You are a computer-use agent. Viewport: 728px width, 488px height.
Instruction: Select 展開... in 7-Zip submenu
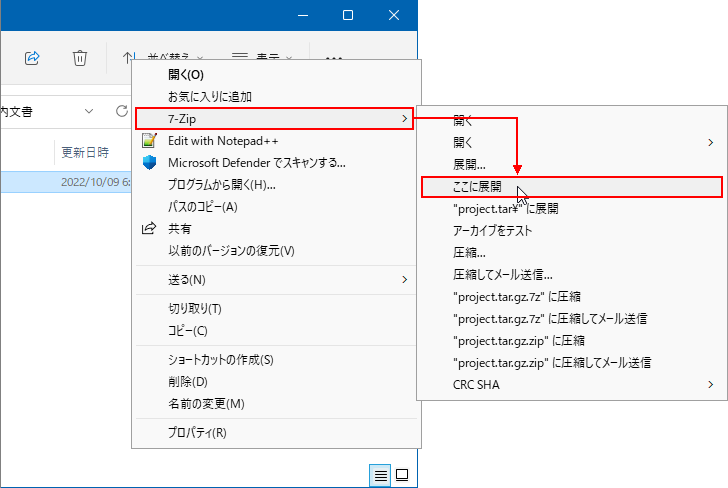[572, 164]
